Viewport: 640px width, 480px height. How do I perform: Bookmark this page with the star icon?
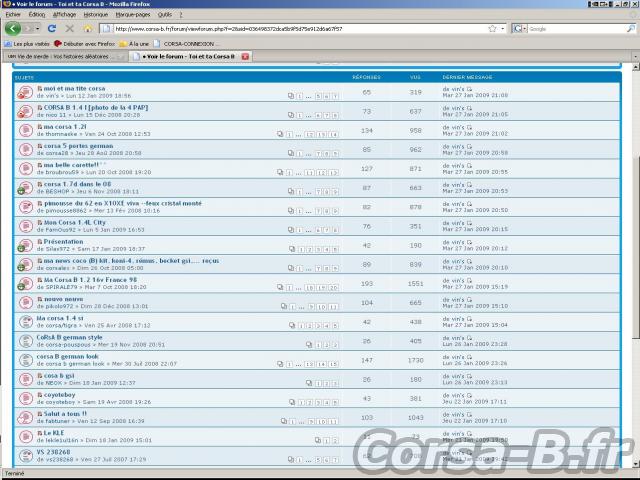pyautogui.click(x=492, y=29)
